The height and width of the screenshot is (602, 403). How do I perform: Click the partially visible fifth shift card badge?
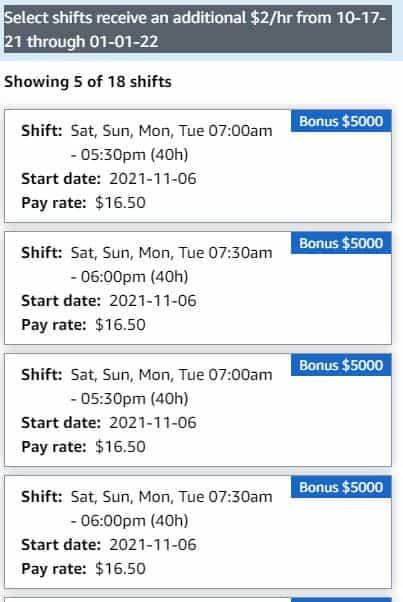coord(341,600)
